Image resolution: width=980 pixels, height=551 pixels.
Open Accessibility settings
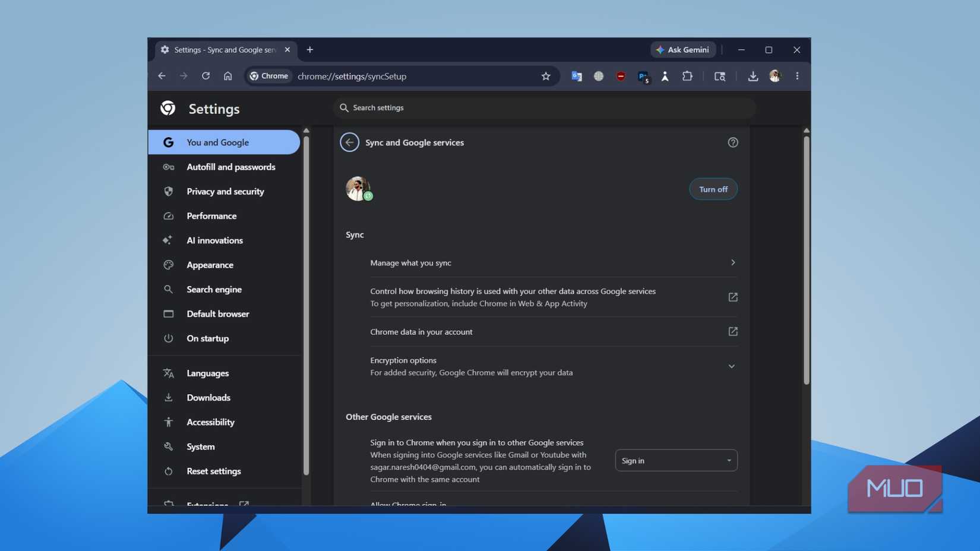[224, 422]
